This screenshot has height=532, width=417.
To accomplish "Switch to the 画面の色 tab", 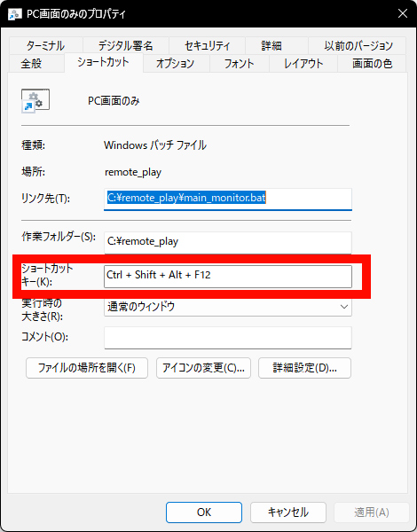I will click(372, 64).
